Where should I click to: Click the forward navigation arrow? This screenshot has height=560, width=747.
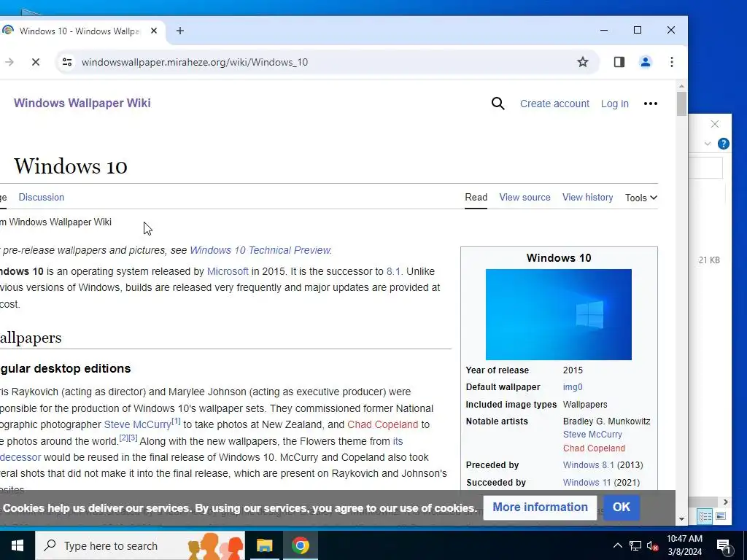click(x=9, y=62)
